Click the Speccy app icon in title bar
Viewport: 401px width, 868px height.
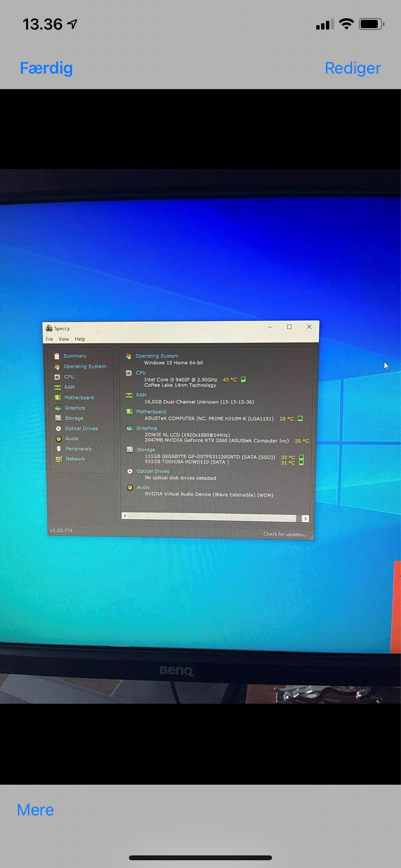49,328
